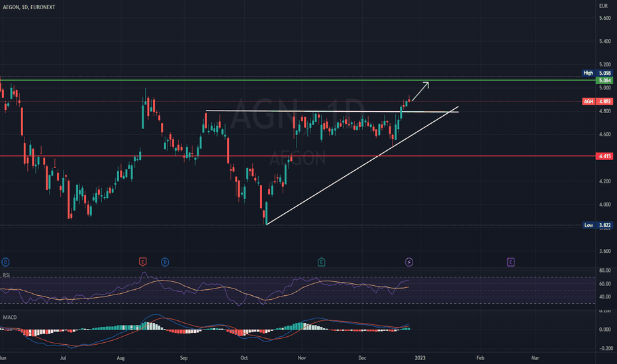Click the Sep label on time axis

point(184,357)
